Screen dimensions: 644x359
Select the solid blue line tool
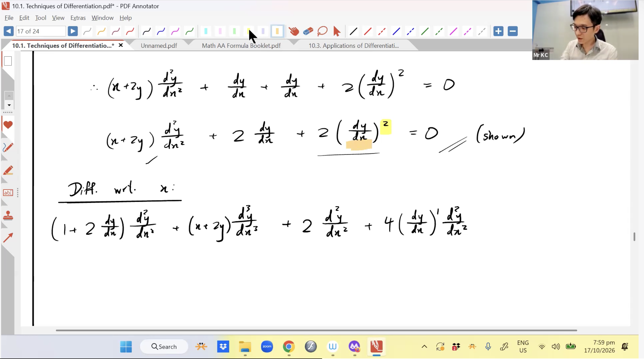tap(396, 31)
